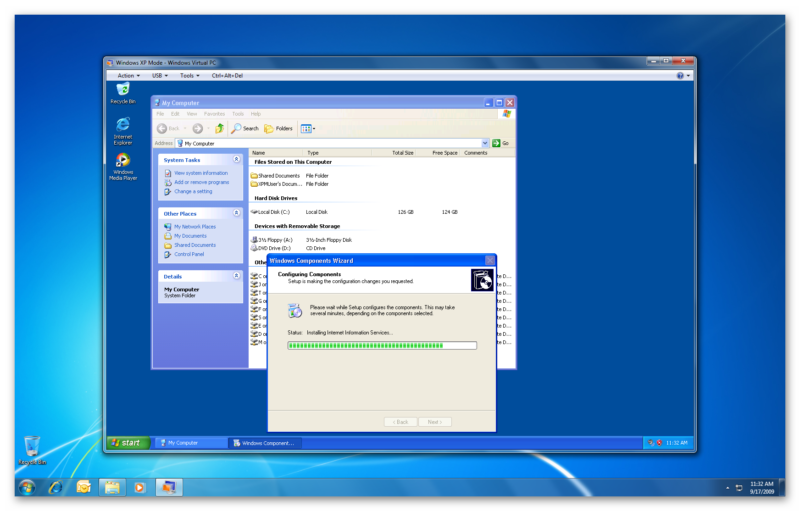This screenshot has width=800, height=512.
Task: Sort by the Comments column header
Action: (x=476, y=153)
